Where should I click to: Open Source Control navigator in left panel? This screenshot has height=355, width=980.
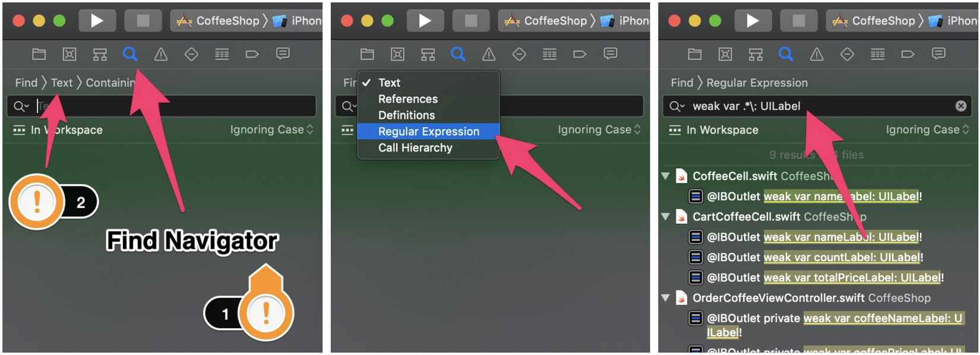(x=69, y=55)
